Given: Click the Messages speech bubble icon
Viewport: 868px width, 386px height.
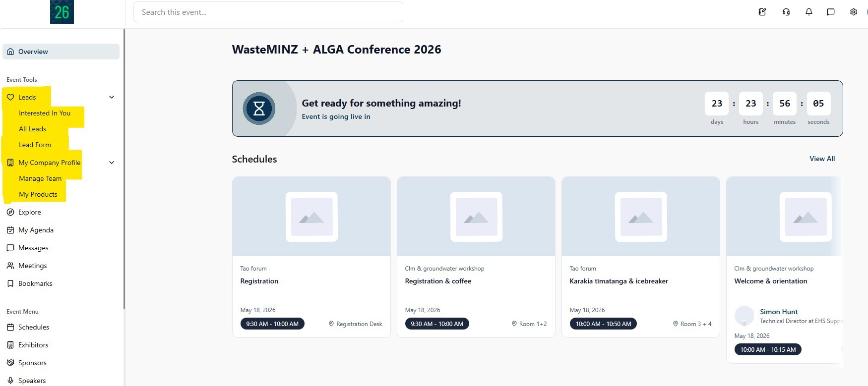Looking at the screenshot, I should (10, 248).
